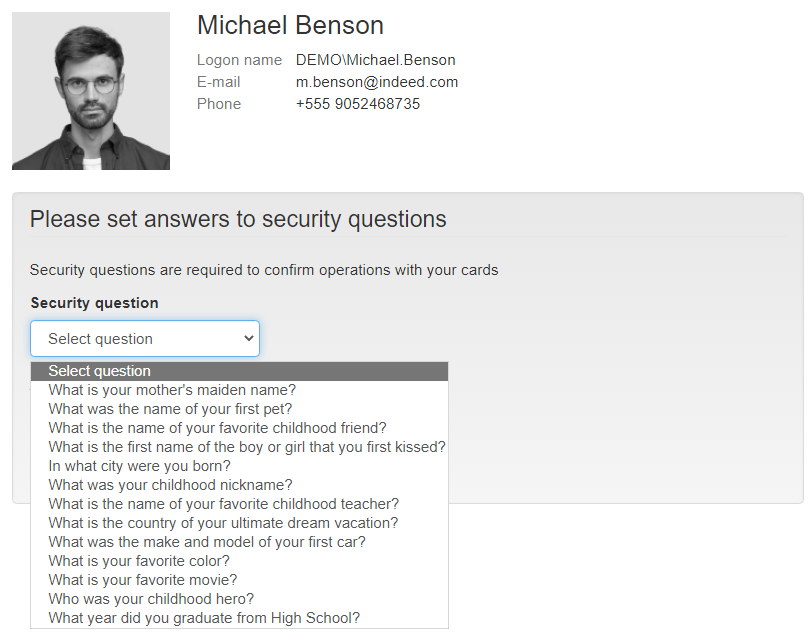The image size is (812, 642).
Task: Pick 'What was your childhood nickname?'
Action: pos(239,485)
